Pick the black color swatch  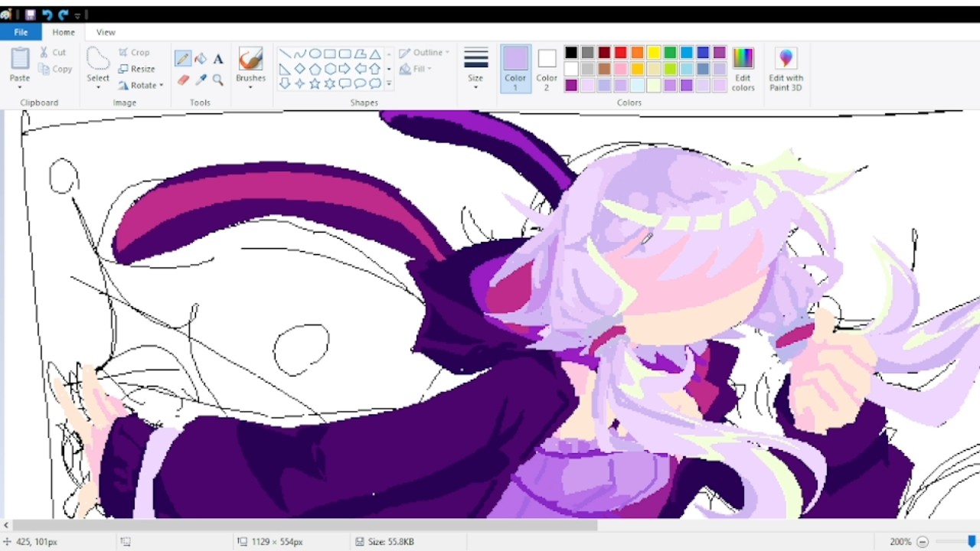pos(571,53)
